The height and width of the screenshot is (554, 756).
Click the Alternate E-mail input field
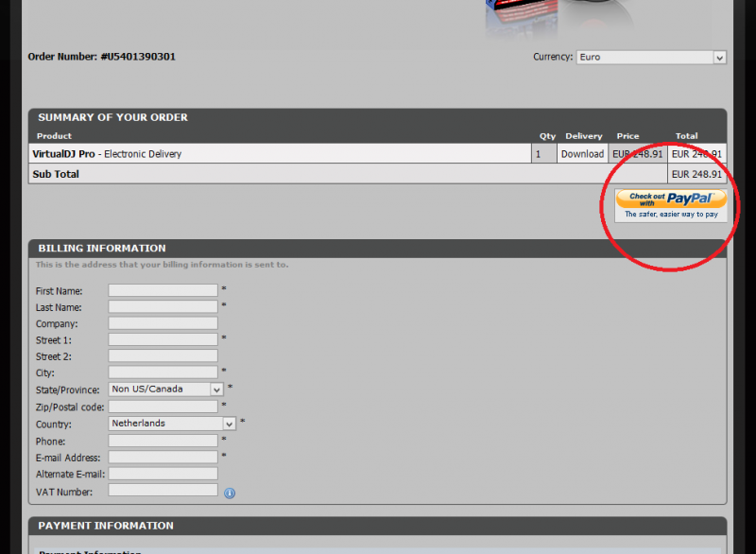pyautogui.click(x=163, y=474)
